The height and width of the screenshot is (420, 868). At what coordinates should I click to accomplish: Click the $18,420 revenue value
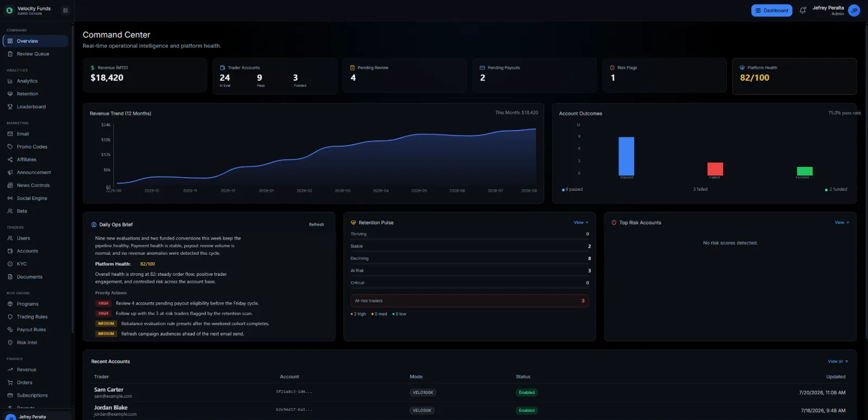pos(107,77)
